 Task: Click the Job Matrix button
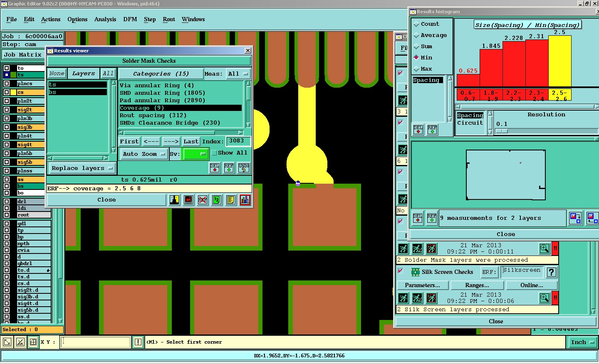[23, 54]
